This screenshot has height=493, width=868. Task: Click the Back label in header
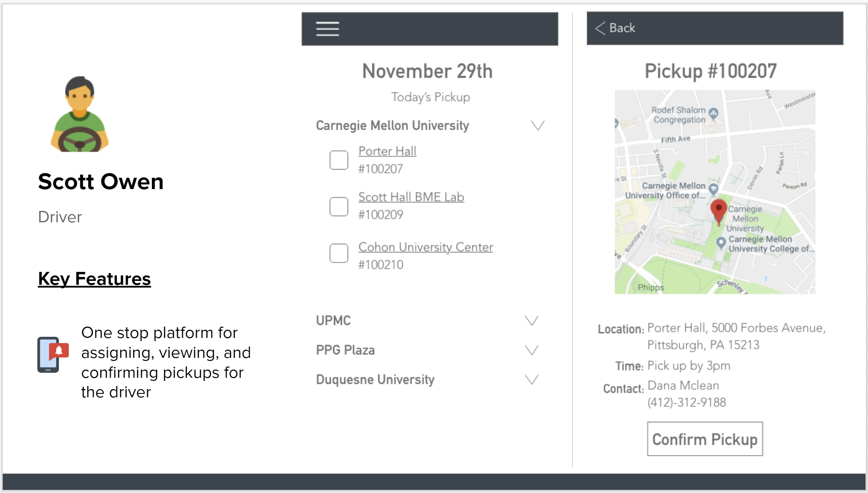(x=622, y=28)
